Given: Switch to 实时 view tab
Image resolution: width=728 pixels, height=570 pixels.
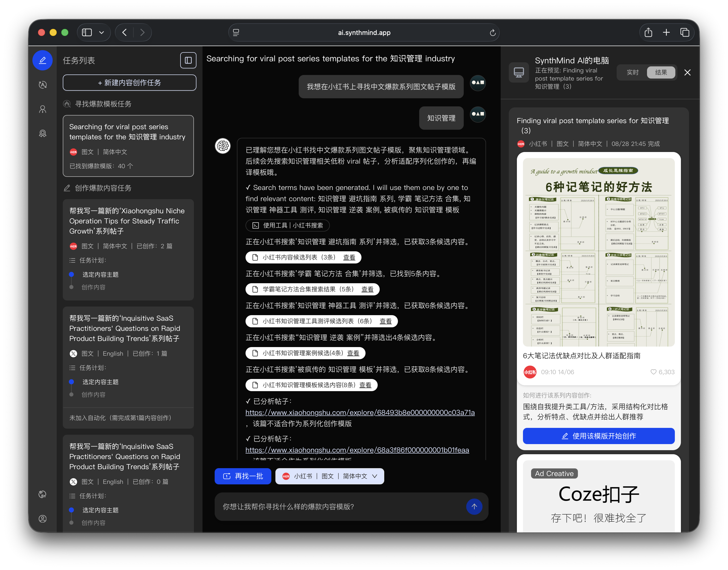Looking at the screenshot, I should 632,72.
